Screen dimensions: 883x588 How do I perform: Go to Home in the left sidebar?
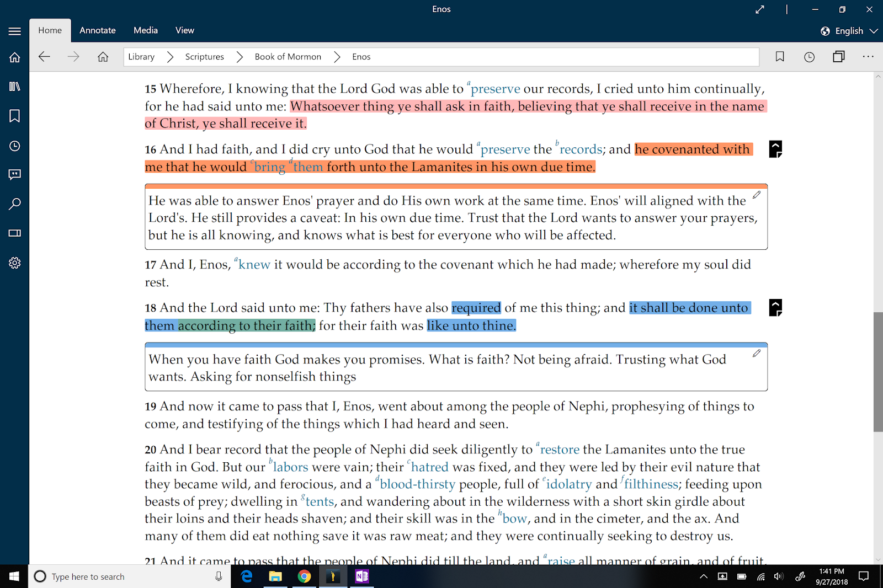point(15,57)
